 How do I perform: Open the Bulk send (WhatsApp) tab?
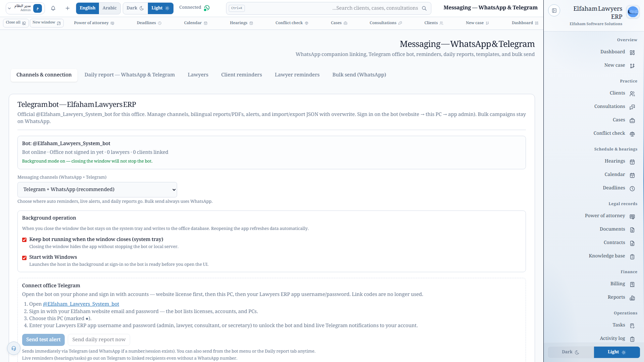(x=359, y=75)
